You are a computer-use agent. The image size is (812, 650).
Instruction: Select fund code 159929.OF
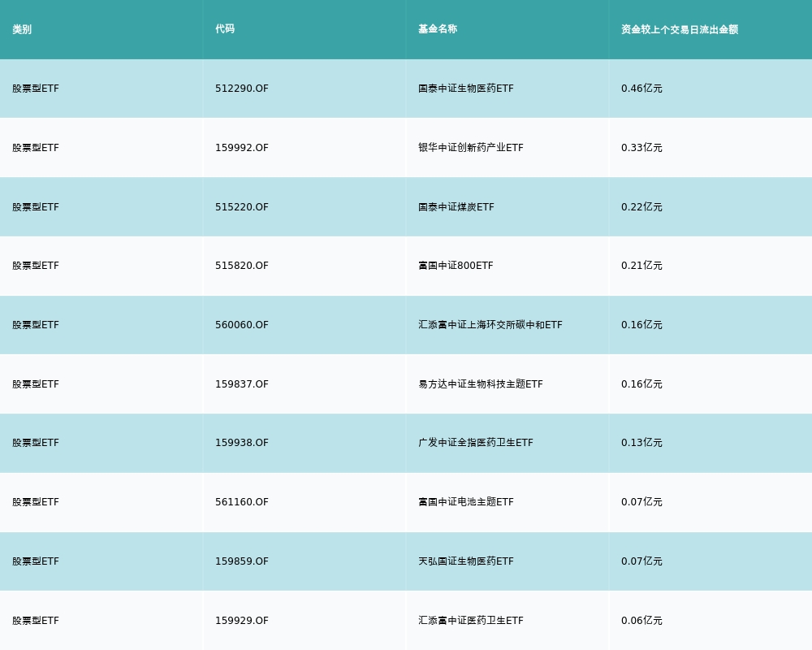click(242, 621)
